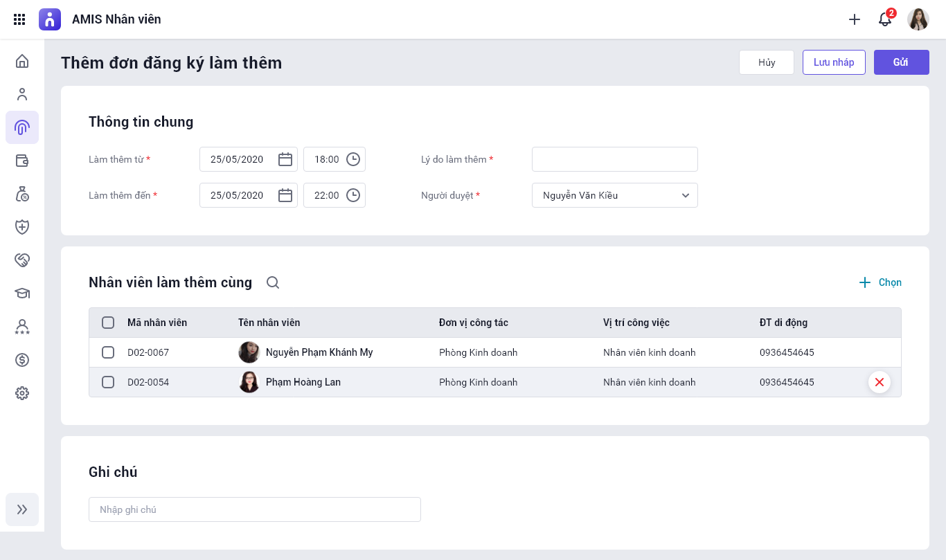Click the Lý do làm thêm input field
This screenshot has height=560, width=946.
coord(614,159)
